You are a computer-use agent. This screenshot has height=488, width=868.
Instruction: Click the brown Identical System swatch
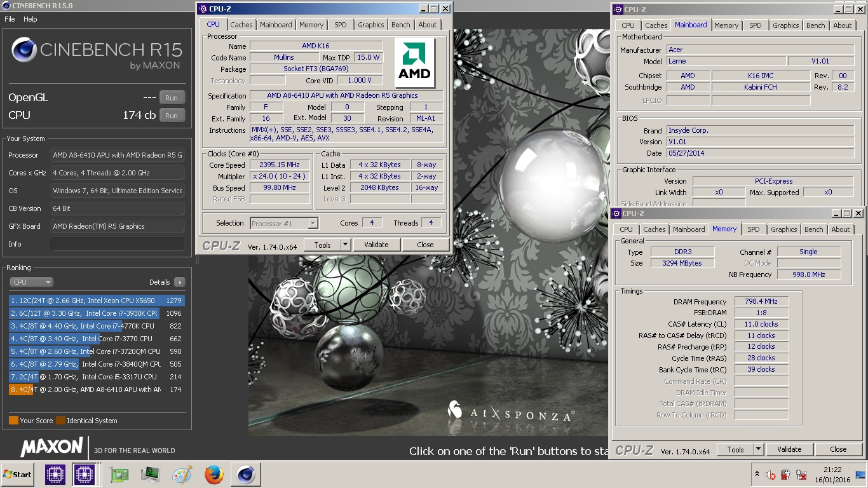click(60, 421)
